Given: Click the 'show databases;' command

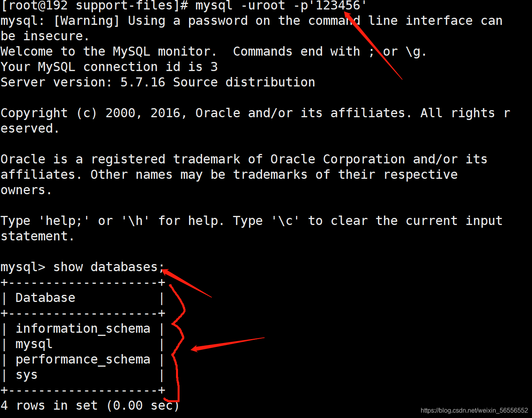Looking at the screenshot, I should [109, 267].
